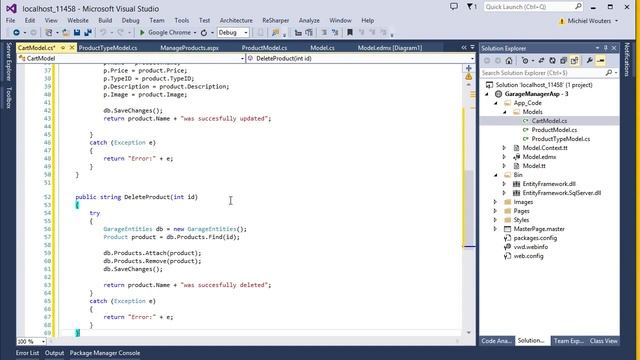Click the search magnifier in Quick Launch
The width and height of the screenshot is (640, 360).
(x=578, y=7)
